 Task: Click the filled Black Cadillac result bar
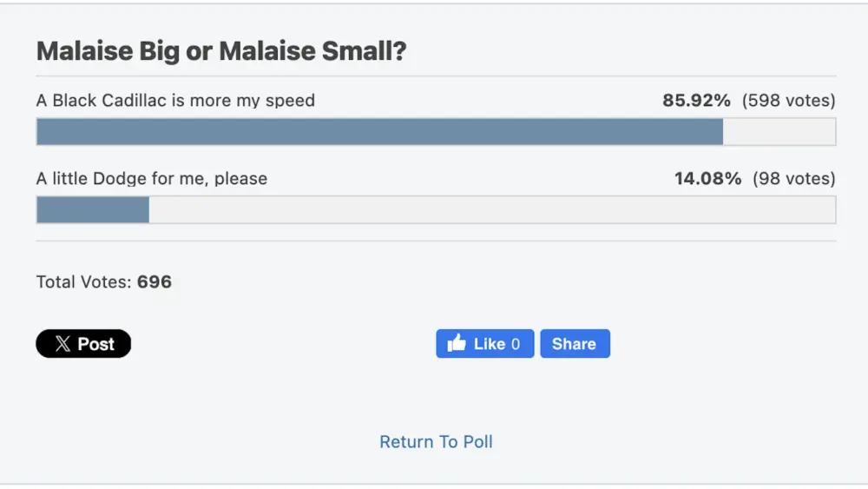[379, 132]
